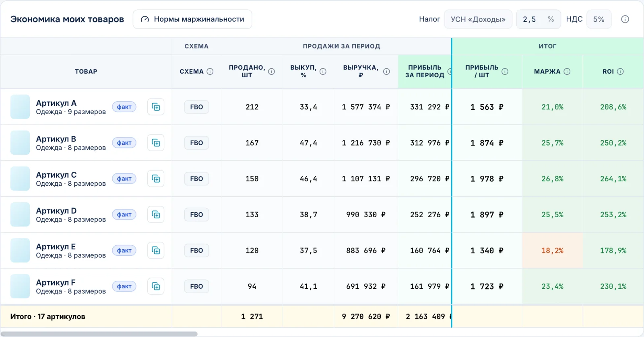The width and height of the screenshot is (644, 337).
Task: Click the факт badge for Артикул A
Action: point(124,107)
